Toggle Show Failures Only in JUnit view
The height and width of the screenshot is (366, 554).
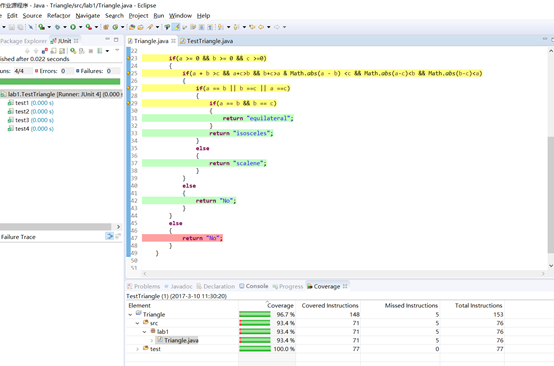point(45,51)
